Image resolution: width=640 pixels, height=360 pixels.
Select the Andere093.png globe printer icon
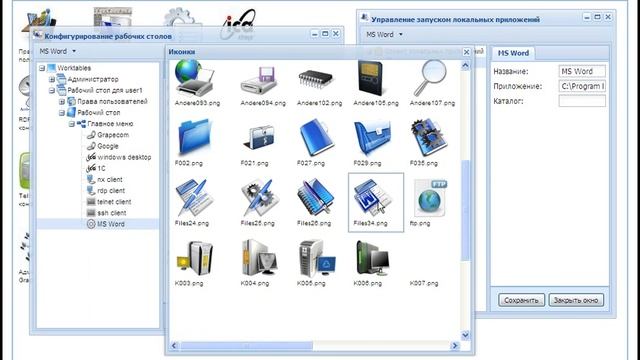(x=194, y=78)
